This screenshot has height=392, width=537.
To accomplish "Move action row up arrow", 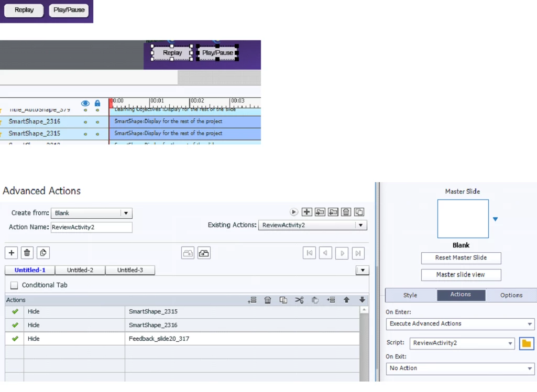I will pyautogui.click(x=347, y=300).
